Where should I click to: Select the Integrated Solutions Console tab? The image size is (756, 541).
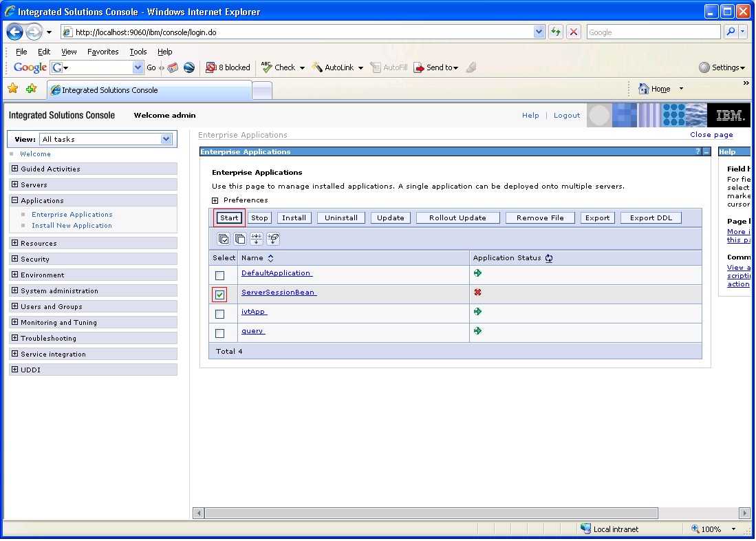pyautogui.click(x=149, y=90)
